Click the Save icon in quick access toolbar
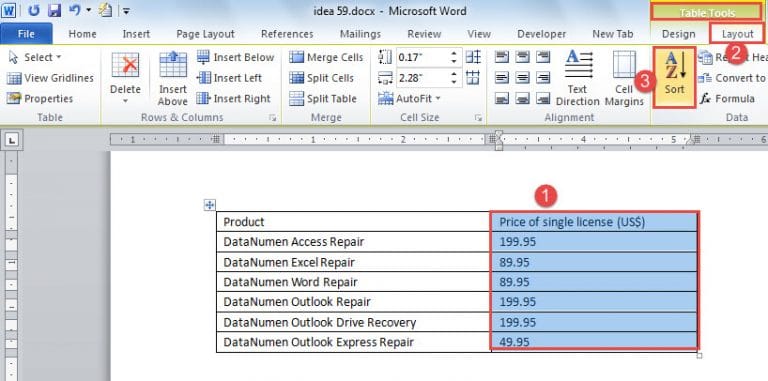The height and width of the screenshot is (381, 768). pos(54,10)
